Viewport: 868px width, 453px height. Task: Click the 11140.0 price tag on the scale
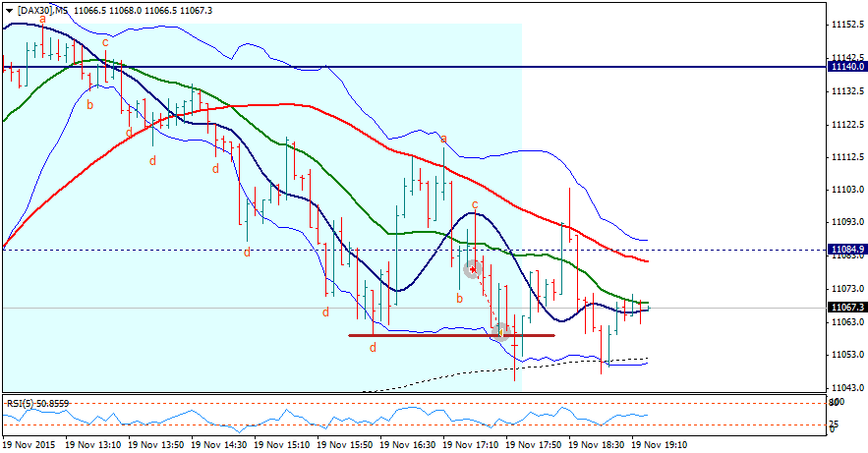click(x=846, y=67)
